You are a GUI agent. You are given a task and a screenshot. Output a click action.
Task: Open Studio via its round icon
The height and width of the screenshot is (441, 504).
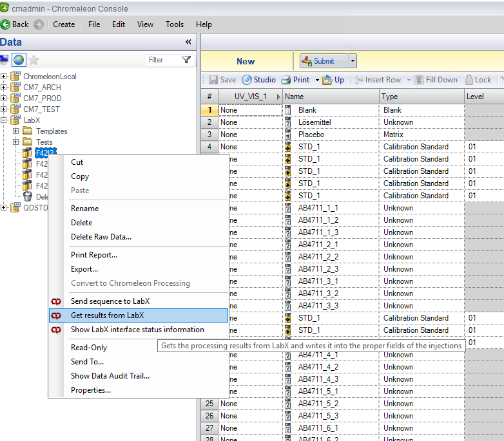click(x=247, y=80)
